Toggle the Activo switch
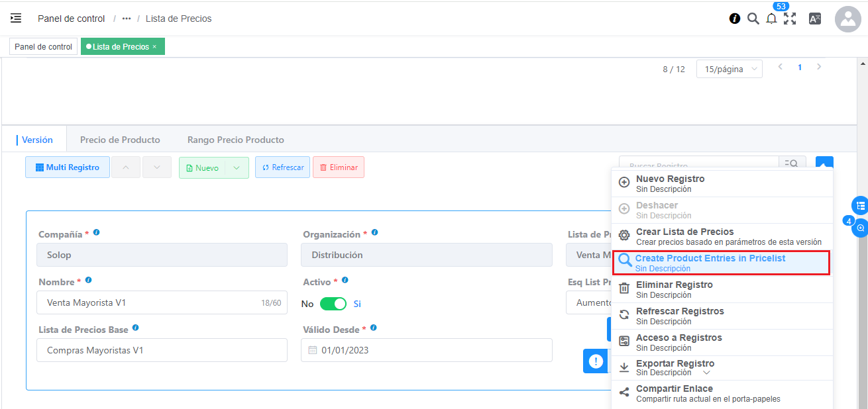 [333, 304]
